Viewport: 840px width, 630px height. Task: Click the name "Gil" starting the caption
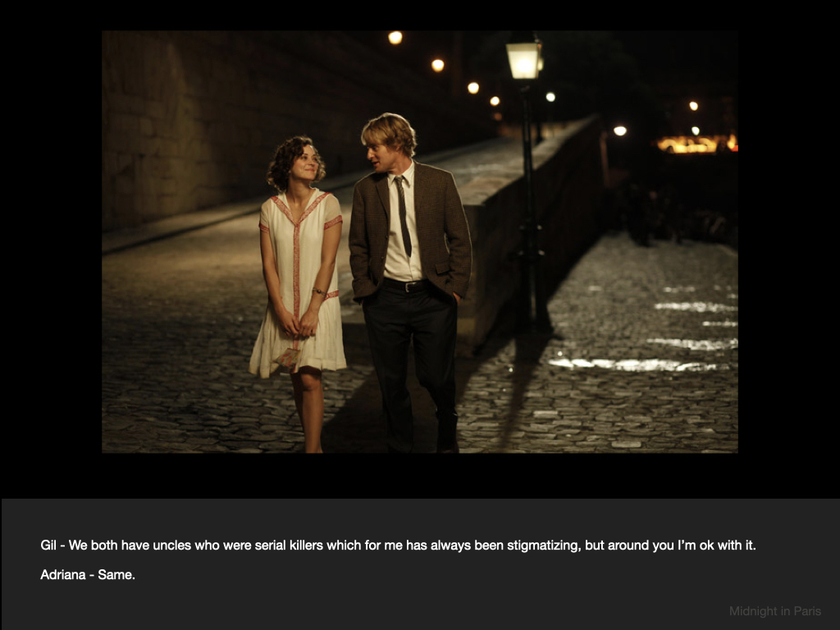click(x=49, y=546)
